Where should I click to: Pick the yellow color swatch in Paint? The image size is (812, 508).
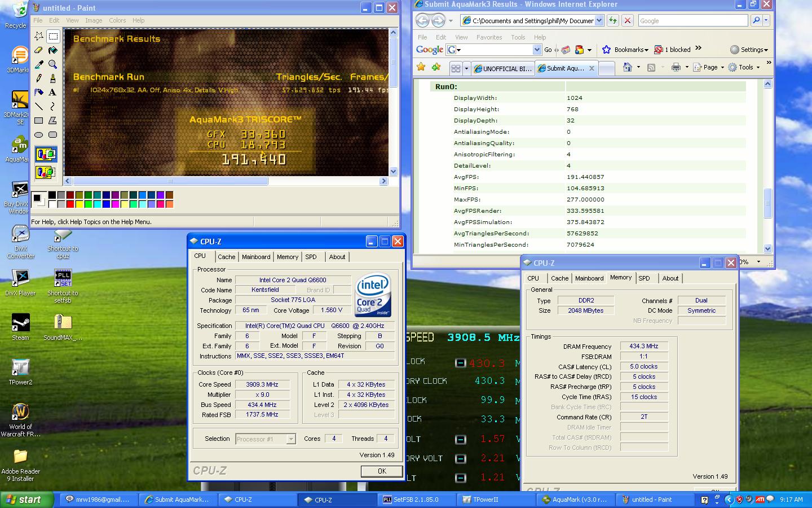point(79,204)
